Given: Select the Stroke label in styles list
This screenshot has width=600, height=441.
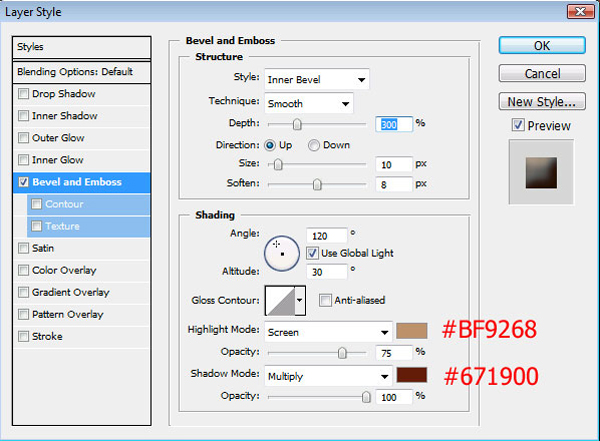Looking at the screenshot, I should tap(47, 336).
